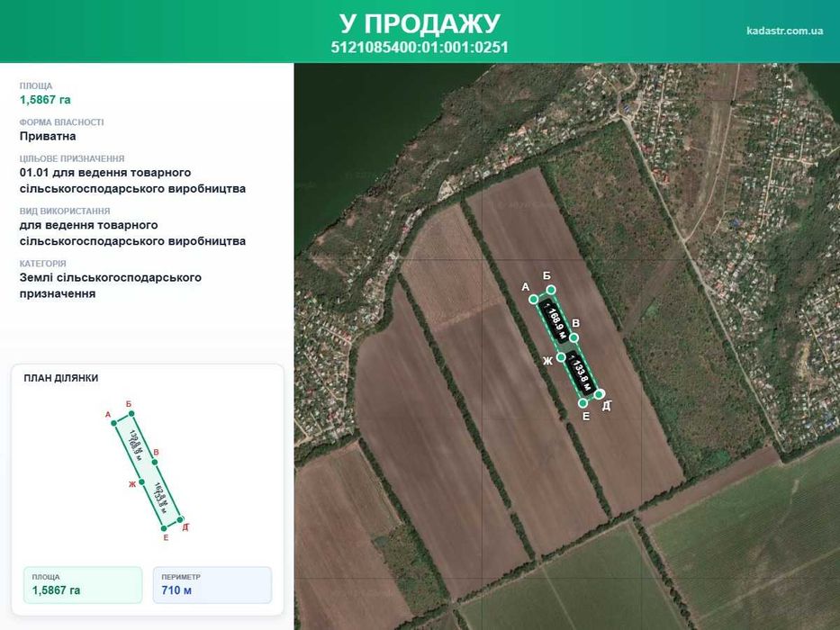840x630 pixels.
Task: Open the kadastr.com.ua link in the header
Action: [784, 31]
